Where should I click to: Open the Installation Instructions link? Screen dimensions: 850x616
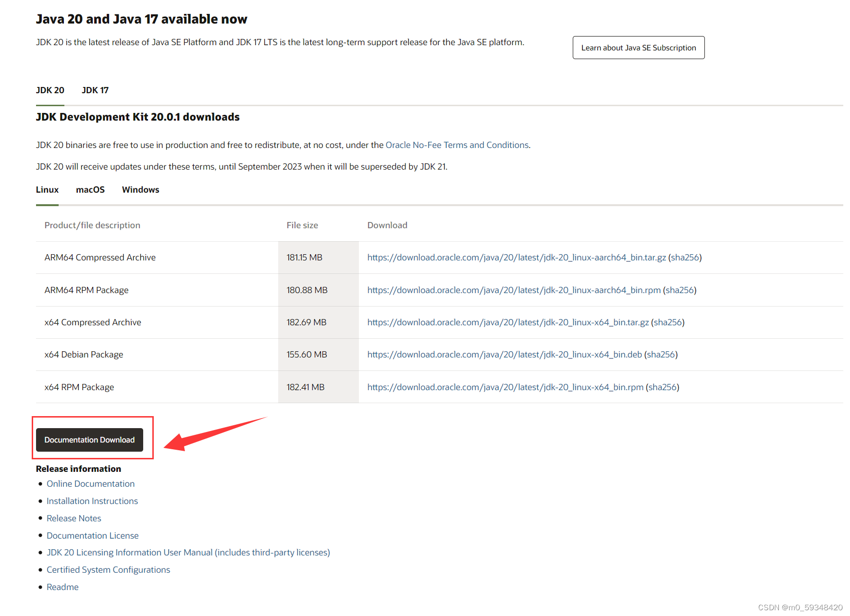(92, 501)
